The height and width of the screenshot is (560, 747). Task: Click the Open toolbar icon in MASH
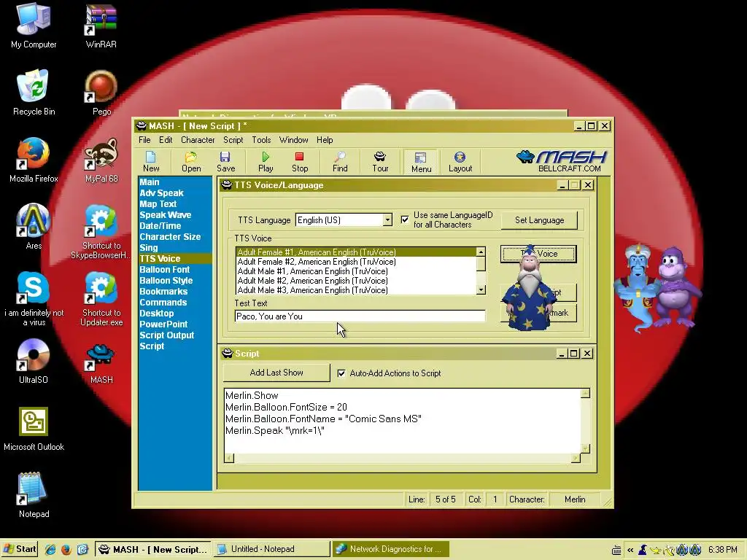click(191, 161)
